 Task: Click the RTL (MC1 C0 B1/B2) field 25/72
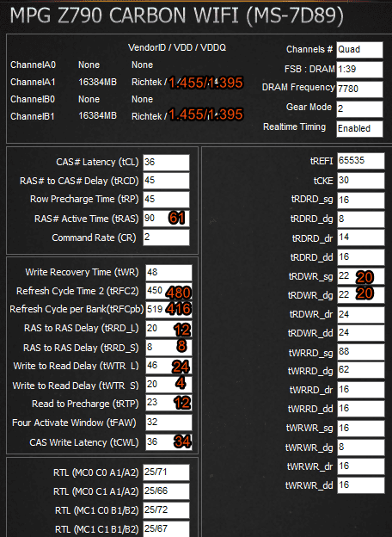click(x=166, y=510)
